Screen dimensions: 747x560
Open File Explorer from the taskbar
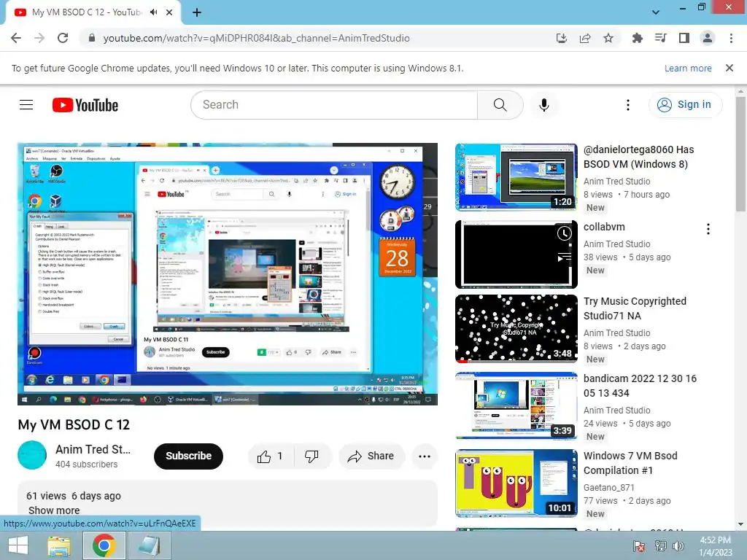click(59, 545)
